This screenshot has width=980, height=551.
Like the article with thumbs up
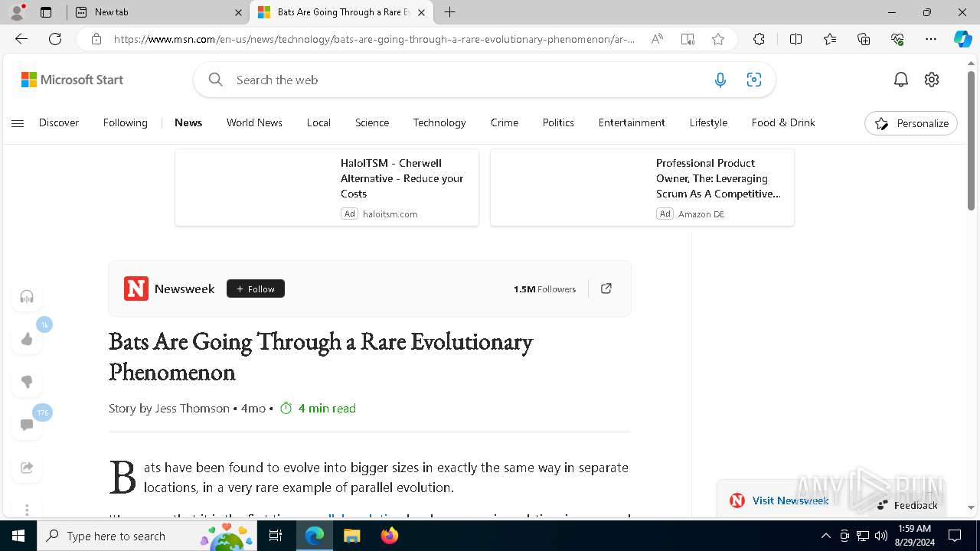coord(27,339)
